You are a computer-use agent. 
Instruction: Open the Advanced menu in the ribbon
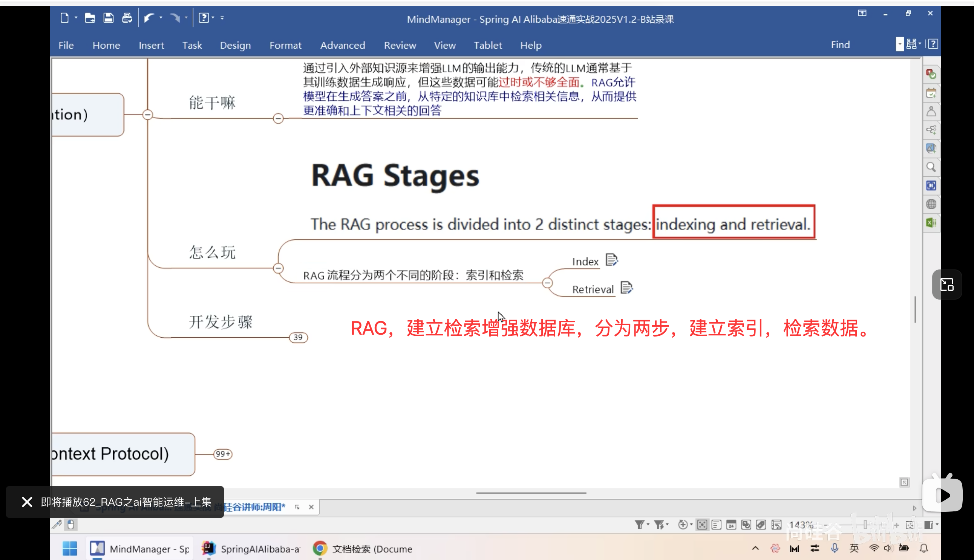point(342,45)
